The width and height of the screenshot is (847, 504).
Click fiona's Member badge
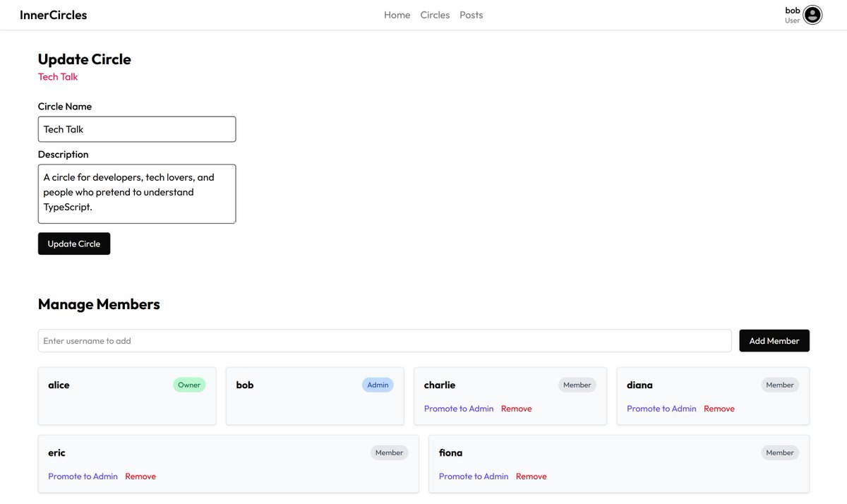click(780, 452)
